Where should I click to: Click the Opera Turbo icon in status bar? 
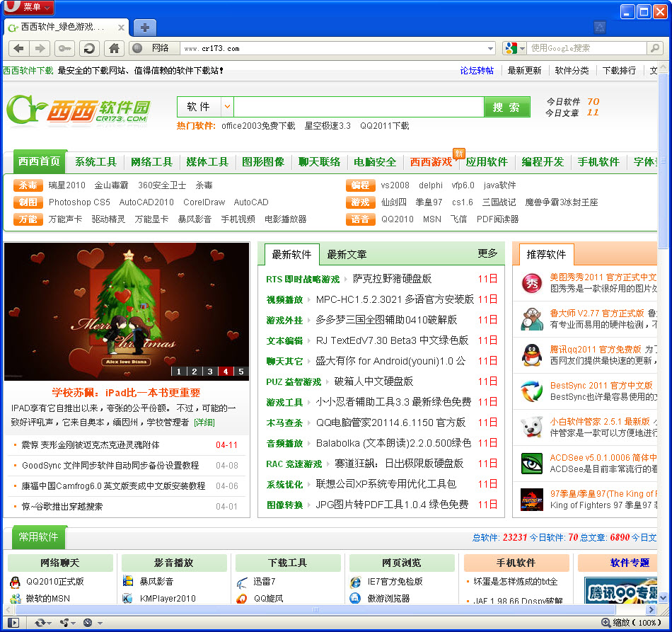coord(88,623)
